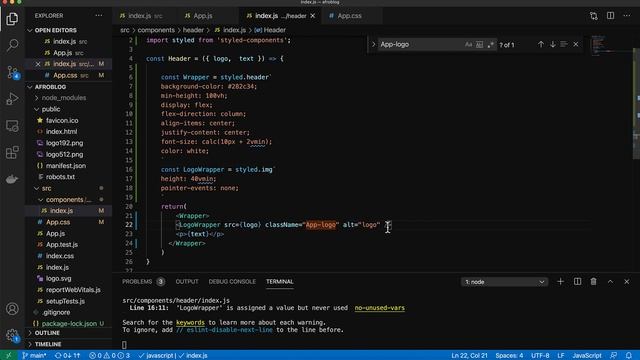Close index.js in Open Editors list

[38, 64]
